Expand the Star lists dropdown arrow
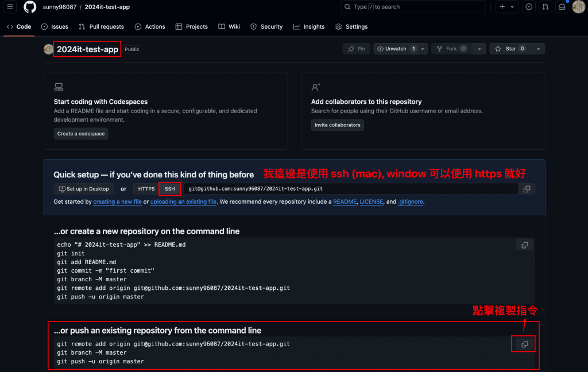The width and height of the screenshot is (588, 372). tap(538, 49)
